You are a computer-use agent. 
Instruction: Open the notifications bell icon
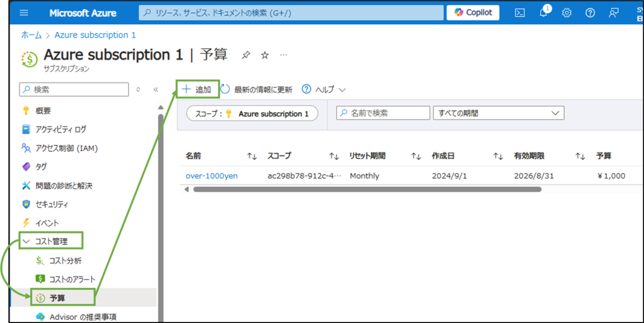coord(544,13)
